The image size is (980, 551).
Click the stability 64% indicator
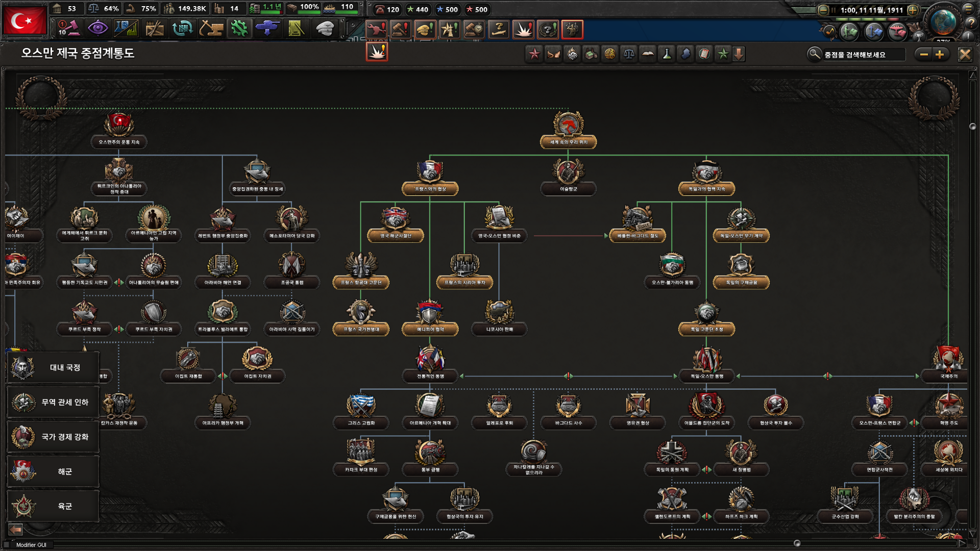tap(104, 9)
